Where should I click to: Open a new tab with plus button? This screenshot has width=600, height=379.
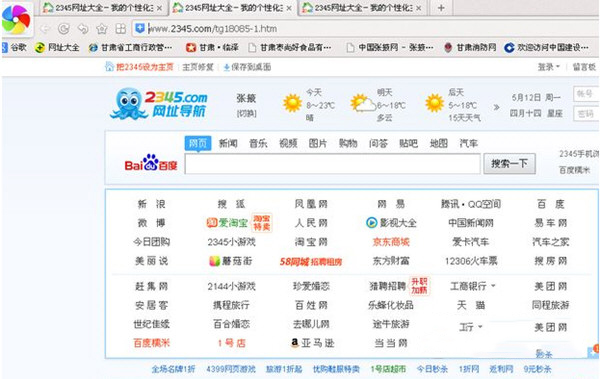point(441,8)
